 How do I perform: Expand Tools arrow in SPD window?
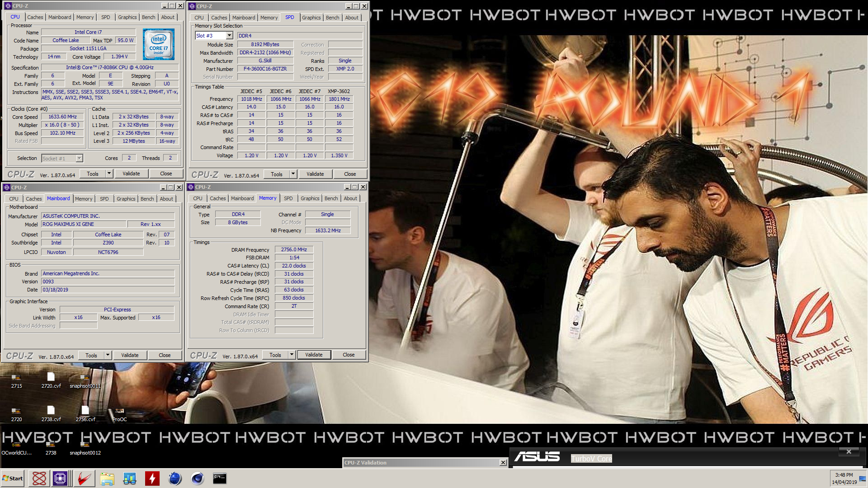292,174
